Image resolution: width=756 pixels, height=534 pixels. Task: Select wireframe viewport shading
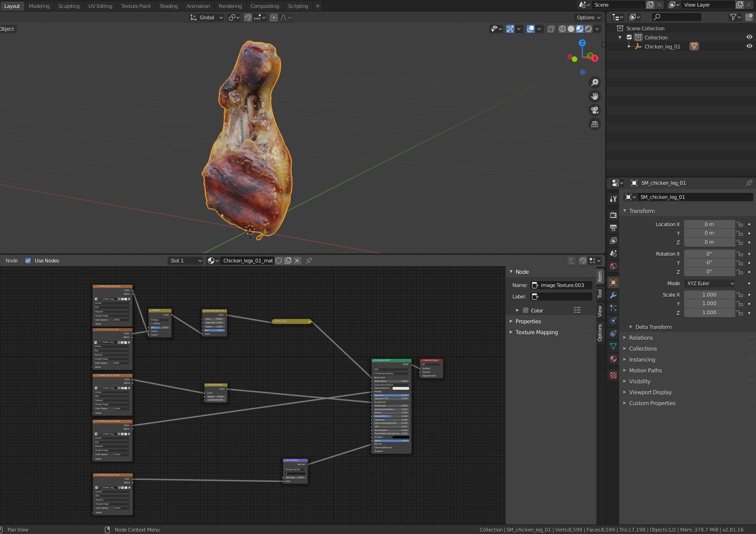pos(562,29)
